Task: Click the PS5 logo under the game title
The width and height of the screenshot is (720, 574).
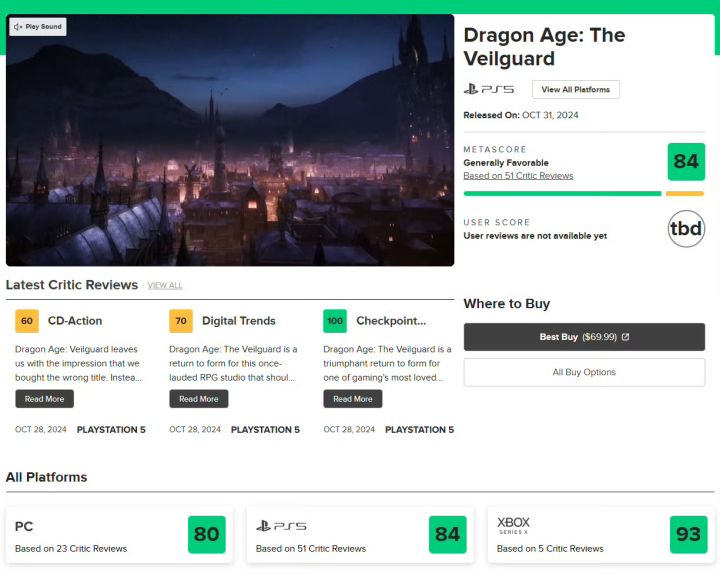Action: pos(488,90)
